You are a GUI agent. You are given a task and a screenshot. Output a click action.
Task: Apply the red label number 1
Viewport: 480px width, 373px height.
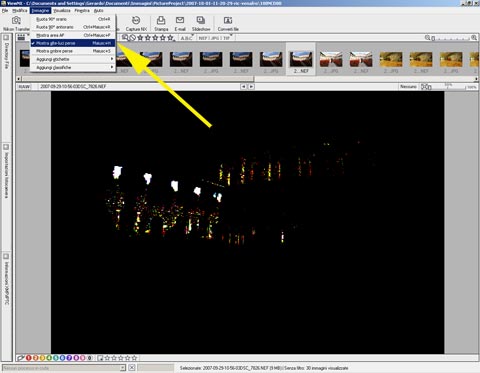coord(29,358)
